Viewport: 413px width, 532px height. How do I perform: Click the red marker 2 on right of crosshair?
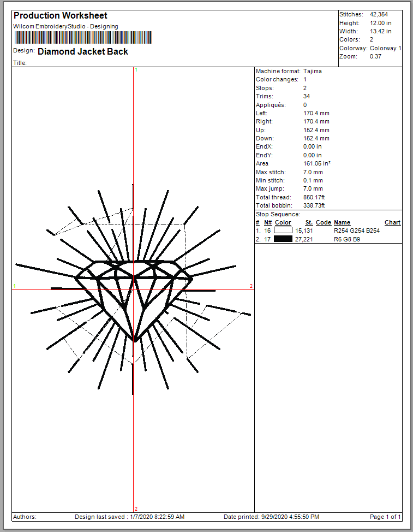coord(251,286)
